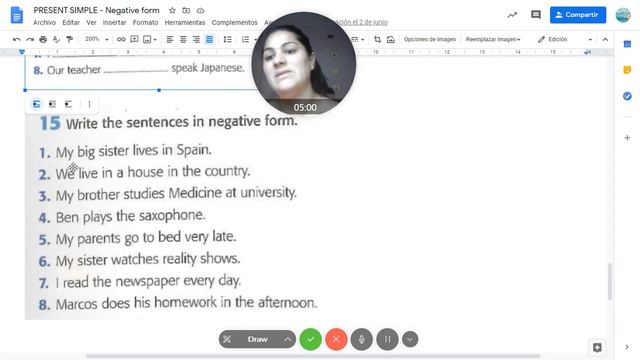Add a comment from toolbar
640x360 pixels.
click(134, 39)
